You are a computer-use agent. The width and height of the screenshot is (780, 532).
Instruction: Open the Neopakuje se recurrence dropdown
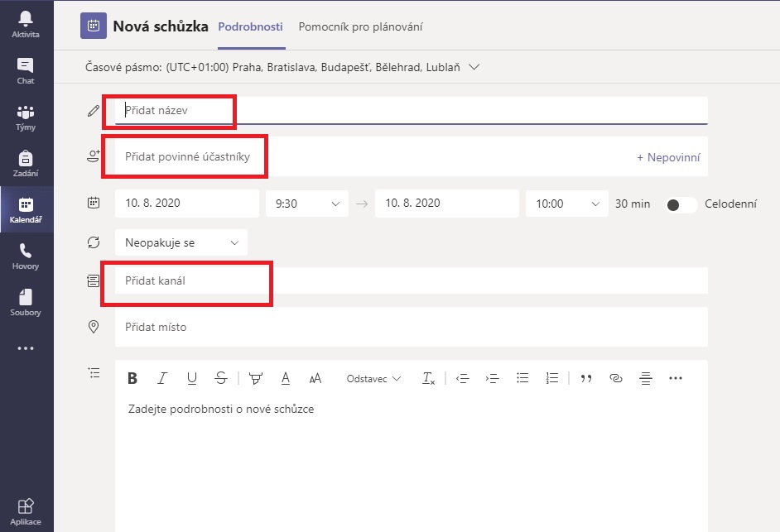[x=181, y=242]
